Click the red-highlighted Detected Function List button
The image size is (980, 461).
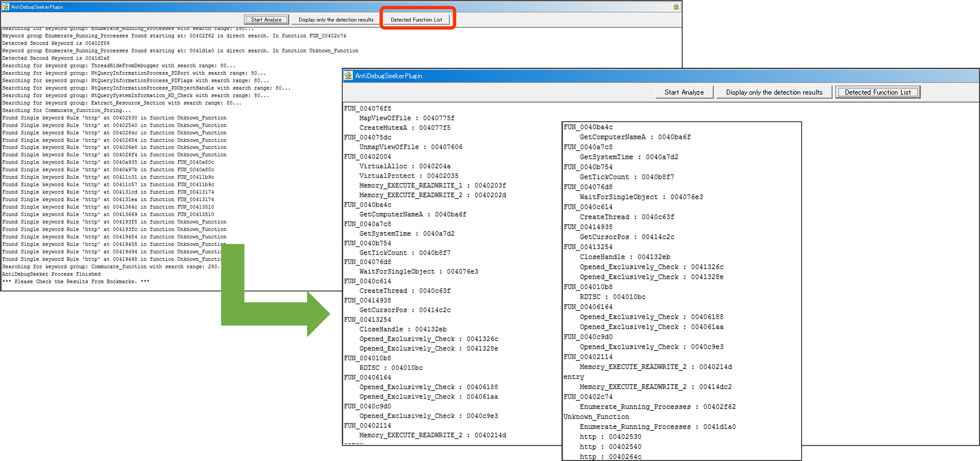416,19
